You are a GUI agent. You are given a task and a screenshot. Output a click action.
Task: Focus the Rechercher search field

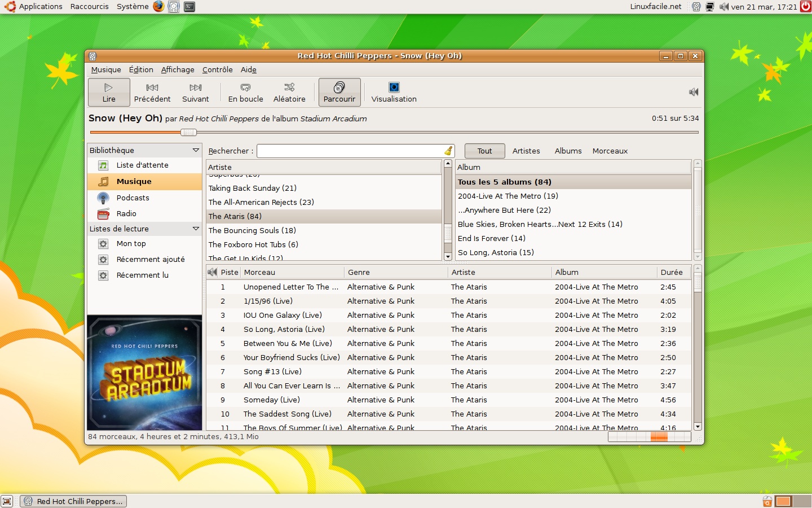click(350, 151)
